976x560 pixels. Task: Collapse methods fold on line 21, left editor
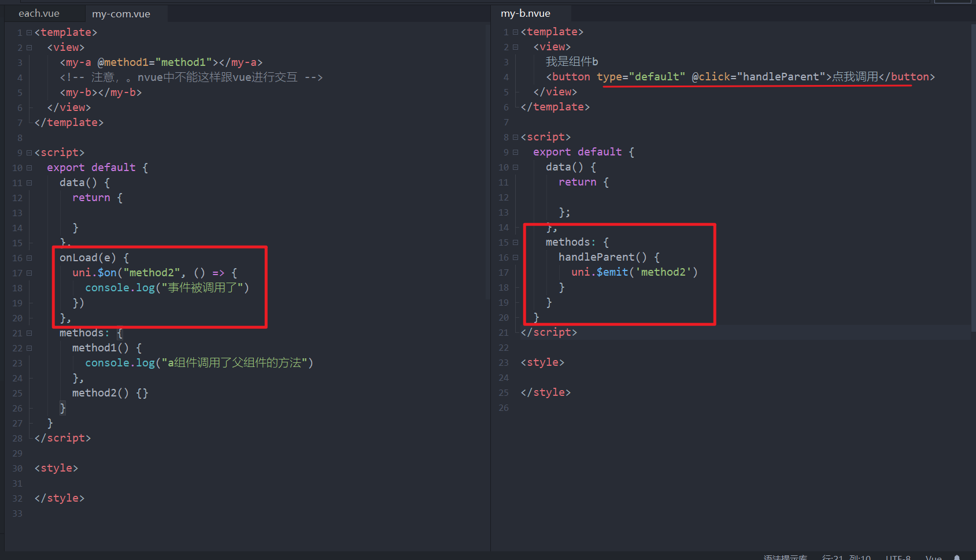pos(29,333)
